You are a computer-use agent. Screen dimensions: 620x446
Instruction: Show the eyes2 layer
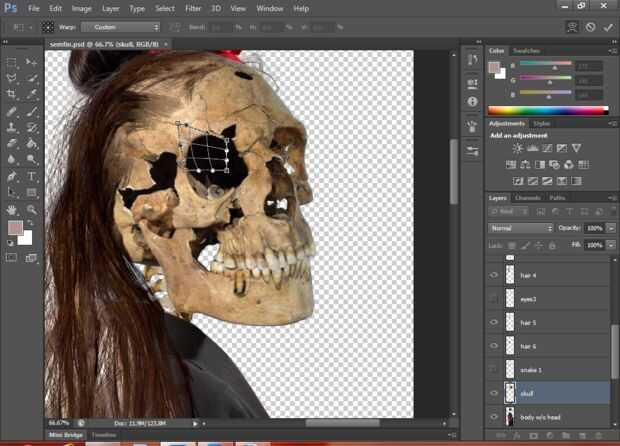[494, 298]
